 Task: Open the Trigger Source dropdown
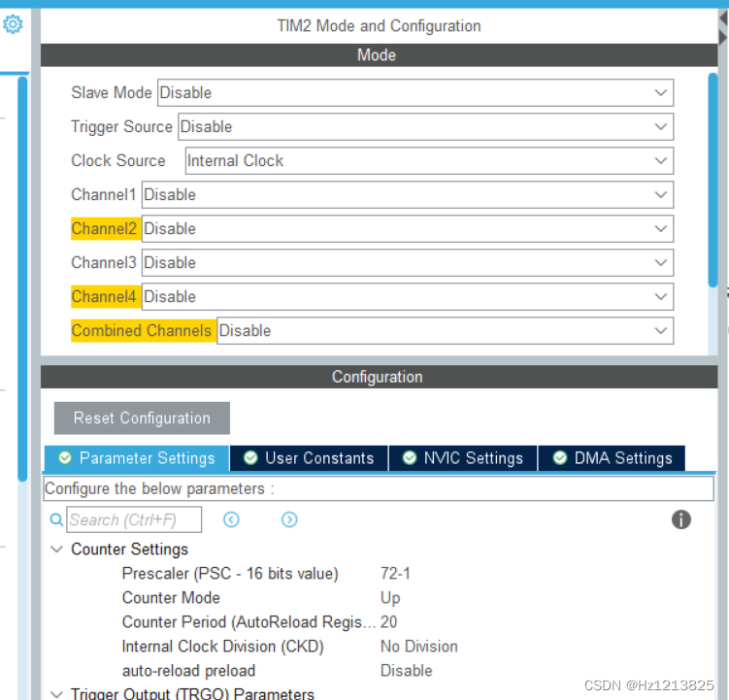point(425,126)
